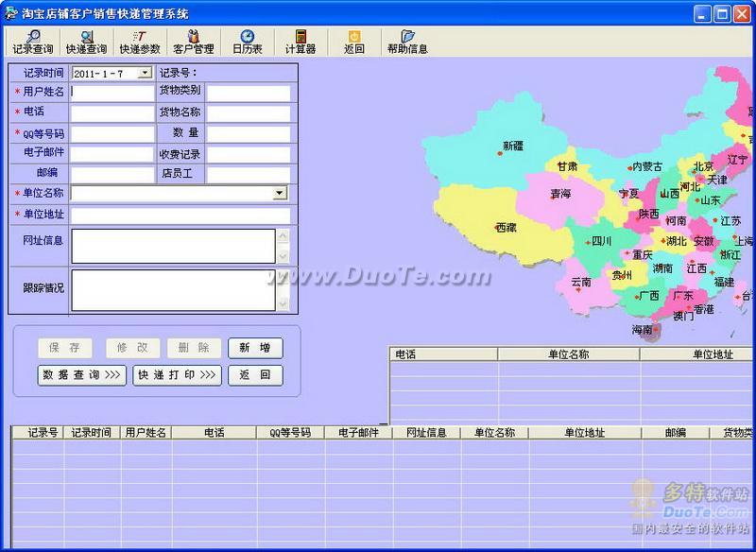
Task: Expand the 记录时间 date dropdown
Action: coord(145,73)
